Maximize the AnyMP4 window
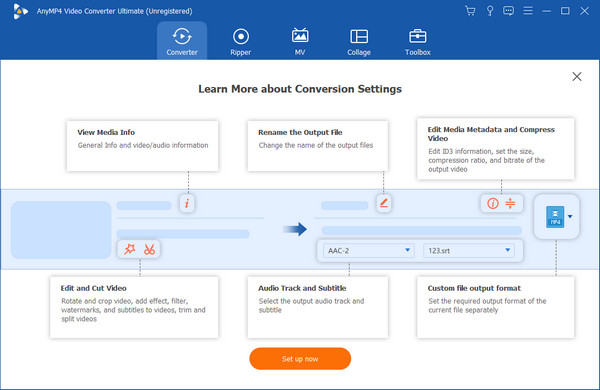Screen dimensions: 600x390 pos(565,11)
